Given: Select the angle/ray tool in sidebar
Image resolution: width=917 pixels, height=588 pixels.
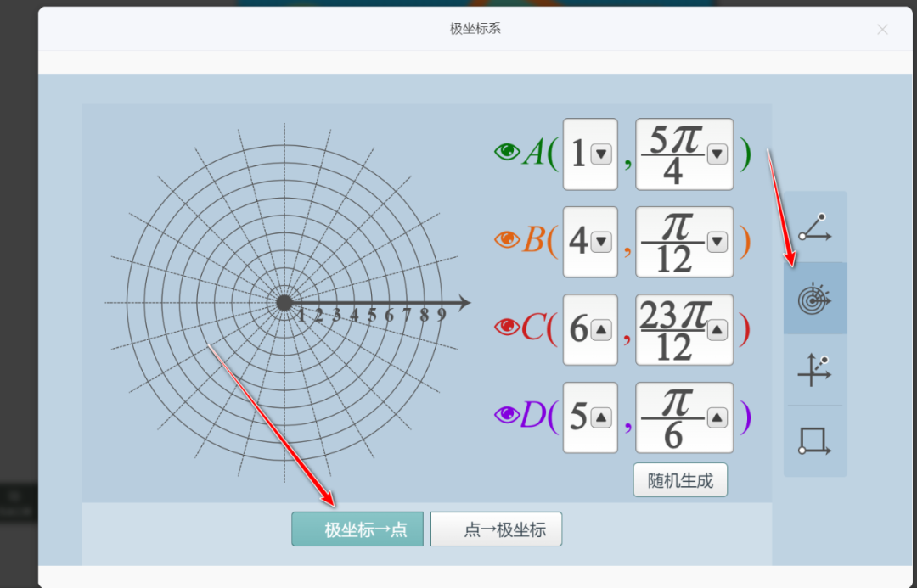Looking at the screenshot, I should (814, 225).
